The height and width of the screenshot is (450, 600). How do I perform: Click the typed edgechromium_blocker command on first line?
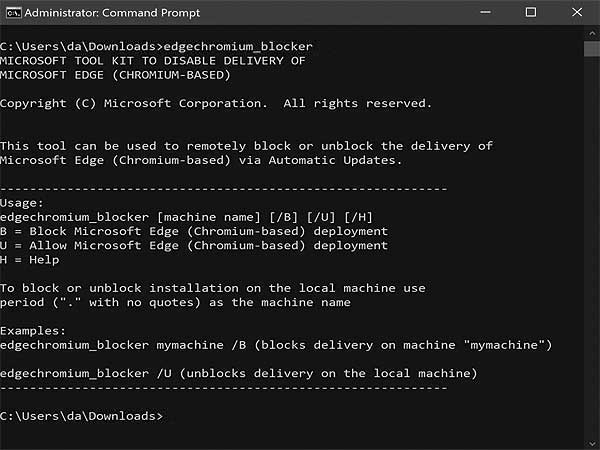tap(238, 47)
